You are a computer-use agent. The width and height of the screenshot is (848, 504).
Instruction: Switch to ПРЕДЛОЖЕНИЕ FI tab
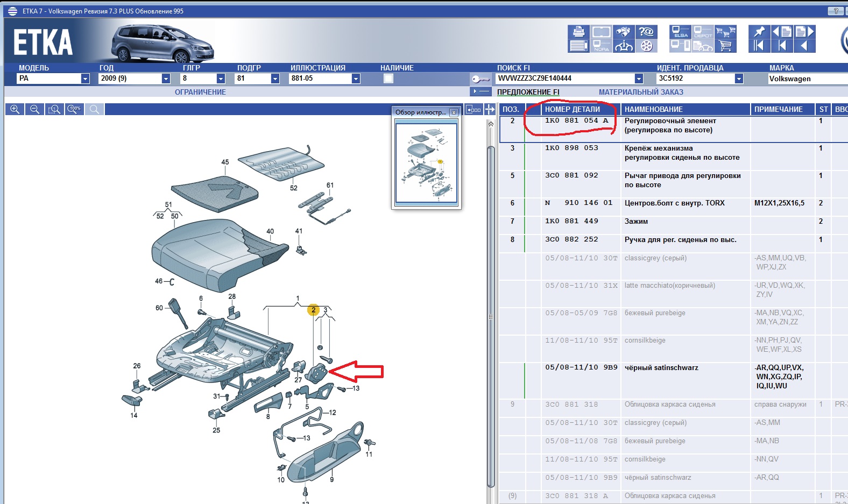(528, 92)
